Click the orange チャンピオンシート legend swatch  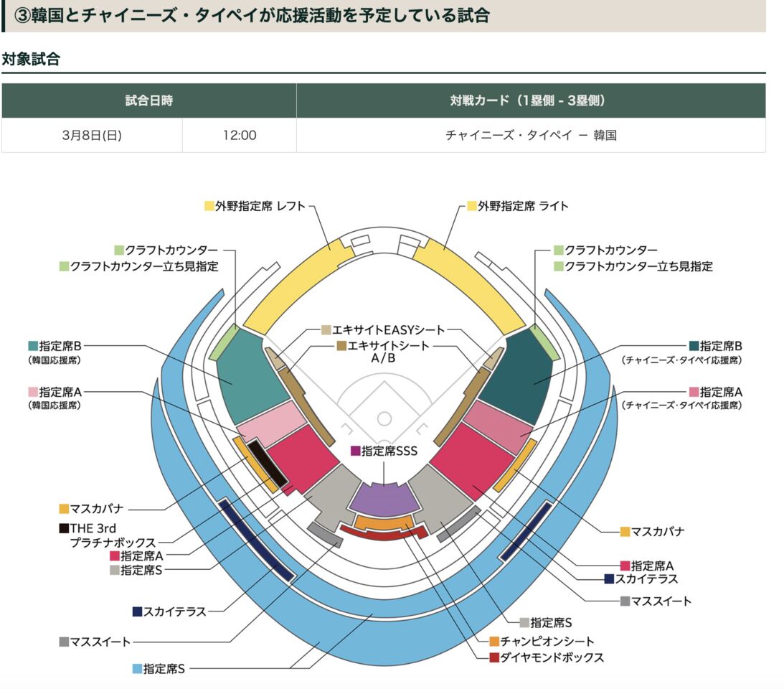click(494, 641)
